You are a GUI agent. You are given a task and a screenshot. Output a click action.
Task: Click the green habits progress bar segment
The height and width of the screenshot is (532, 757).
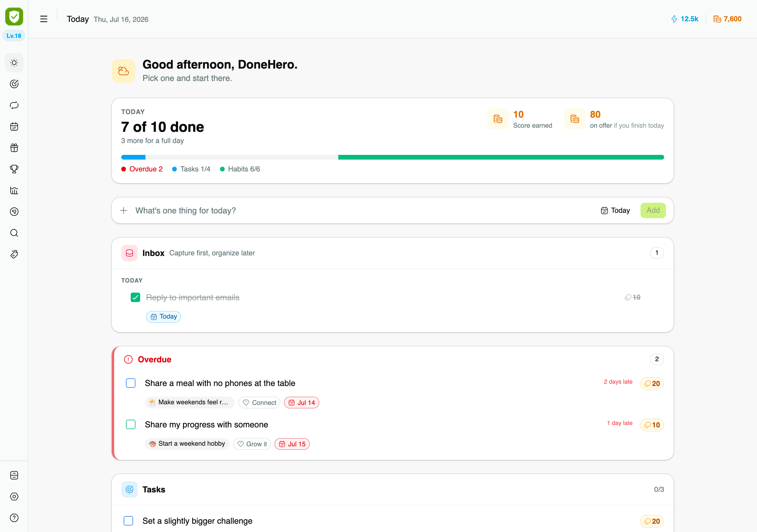501,157
